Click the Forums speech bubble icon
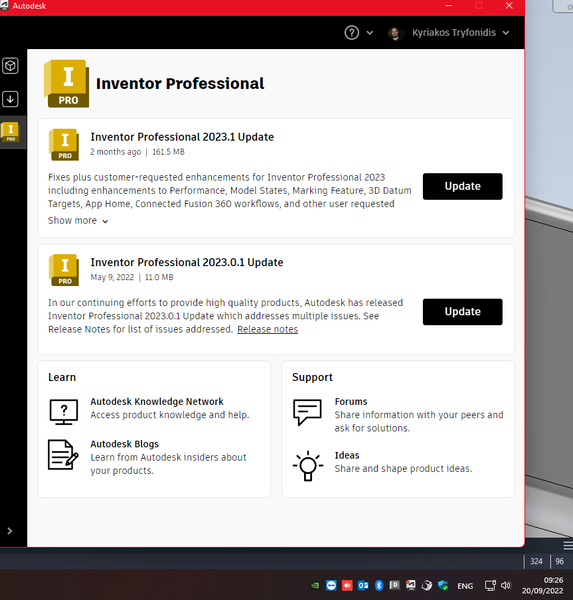This screenshot has height=600, width=573. 307,412
